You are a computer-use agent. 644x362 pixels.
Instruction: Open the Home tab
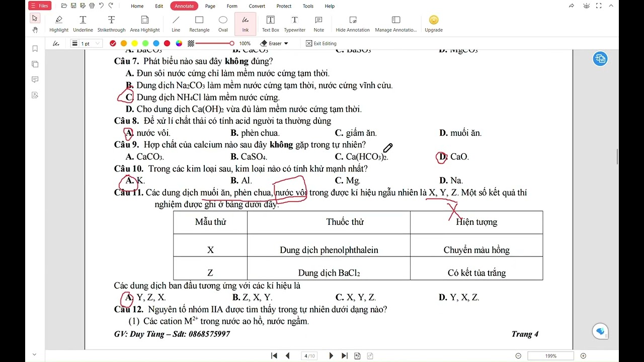[137, 6]
